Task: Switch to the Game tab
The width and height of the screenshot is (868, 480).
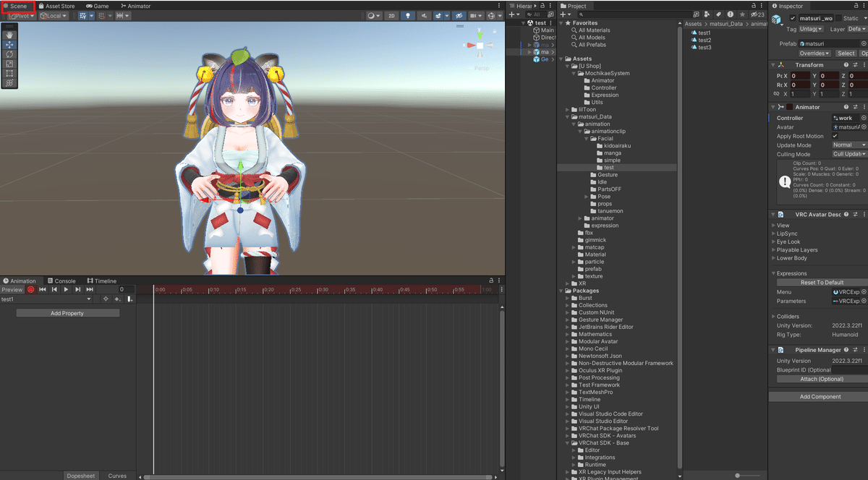Action: 97,6
